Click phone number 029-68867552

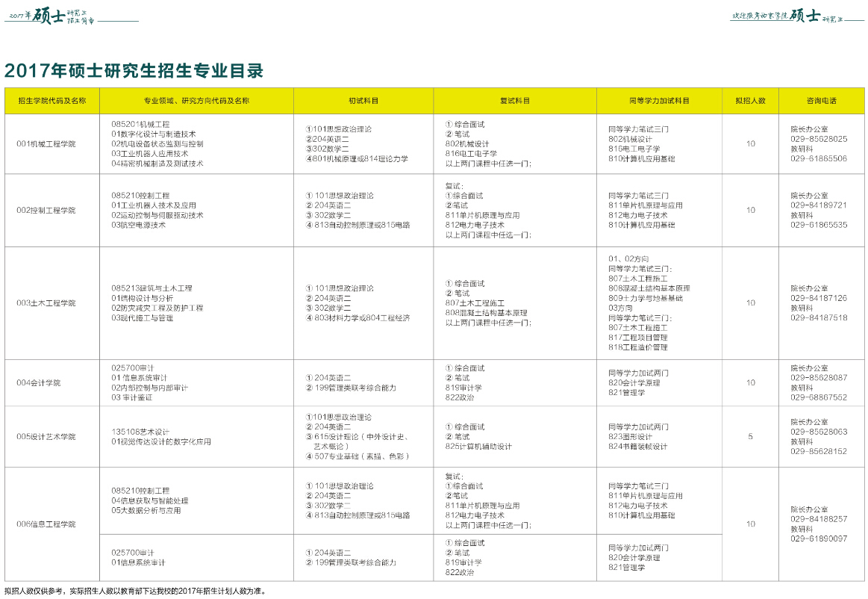pos(819,397)
